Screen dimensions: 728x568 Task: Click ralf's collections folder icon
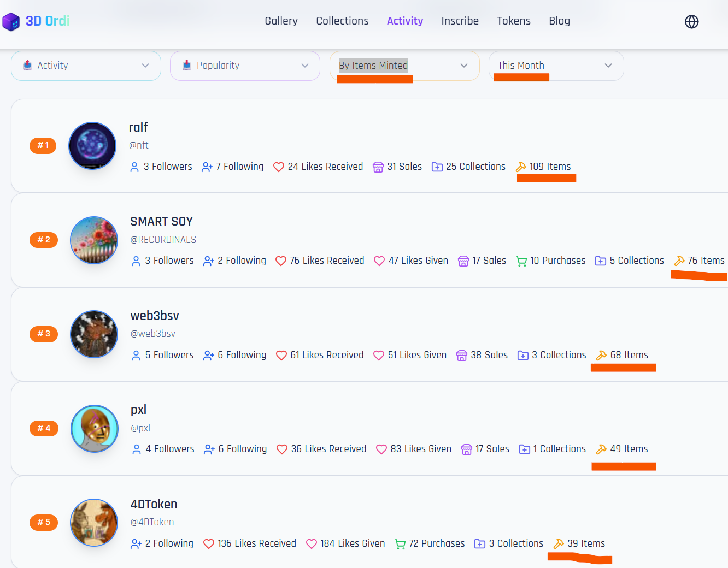pos(437,167)
